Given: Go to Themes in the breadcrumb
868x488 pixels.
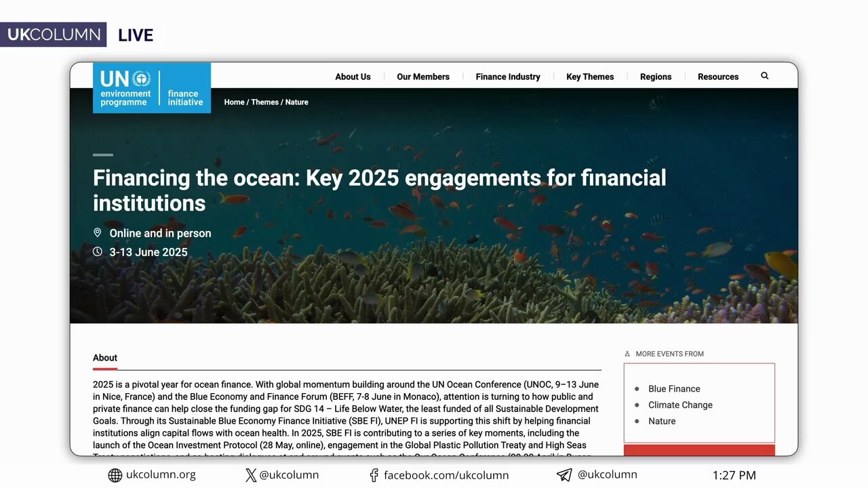Looking at the screenshot, I should click(265, 102).
